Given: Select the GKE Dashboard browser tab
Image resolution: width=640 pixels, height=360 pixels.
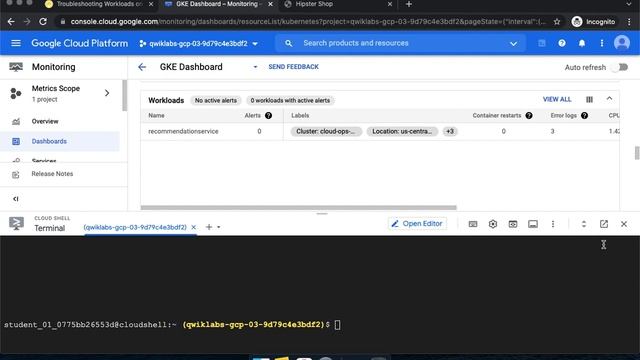Looking at the screenshot, I should coord(219,4).
